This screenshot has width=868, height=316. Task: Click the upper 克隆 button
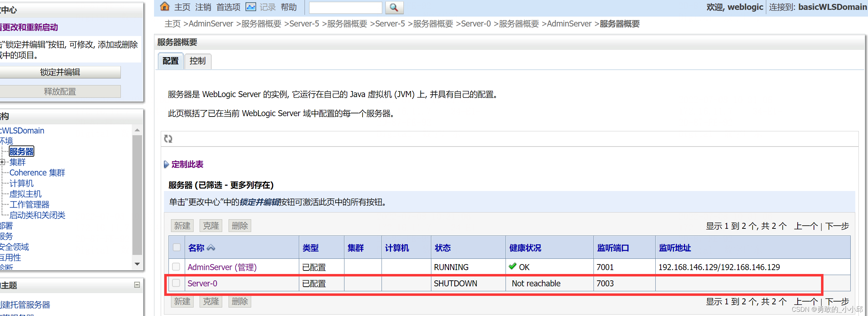click(x=211, y=226)
